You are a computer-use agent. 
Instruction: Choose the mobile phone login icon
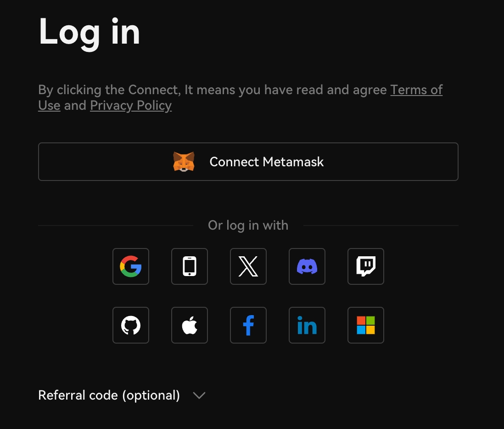pos(190,266)
